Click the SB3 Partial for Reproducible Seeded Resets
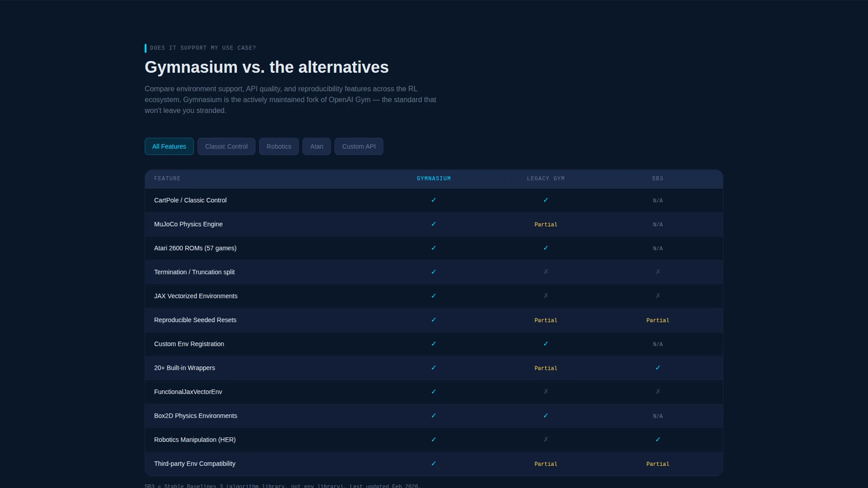 [x=658, y=320]
